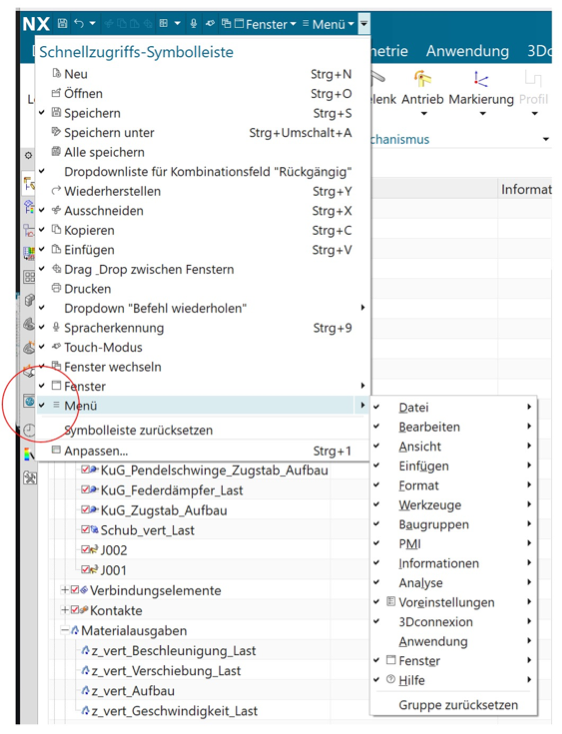Viewport: 562px width, 734px height.
Task: Select z_vert_Geschwindigkeit_Last output
Action: tap(175, 711)
